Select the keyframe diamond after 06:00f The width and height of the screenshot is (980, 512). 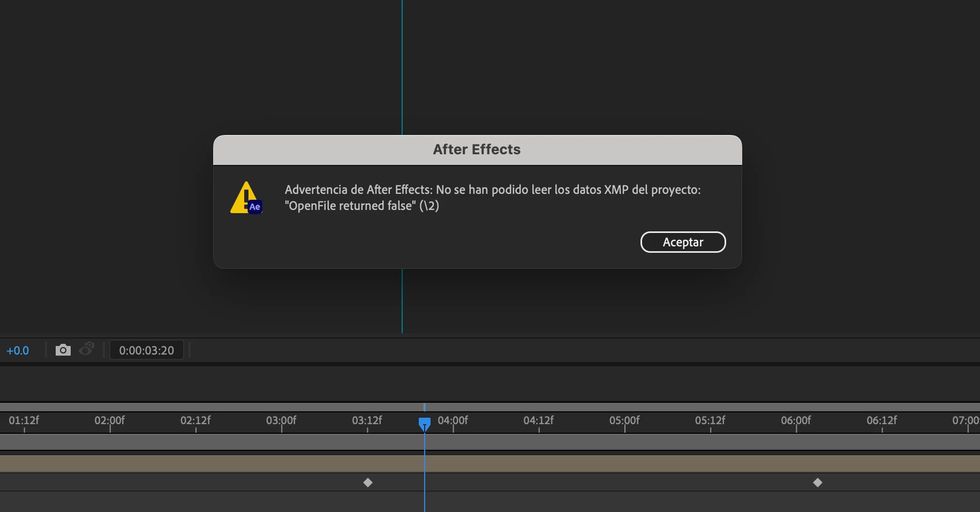tap(818, 483)
